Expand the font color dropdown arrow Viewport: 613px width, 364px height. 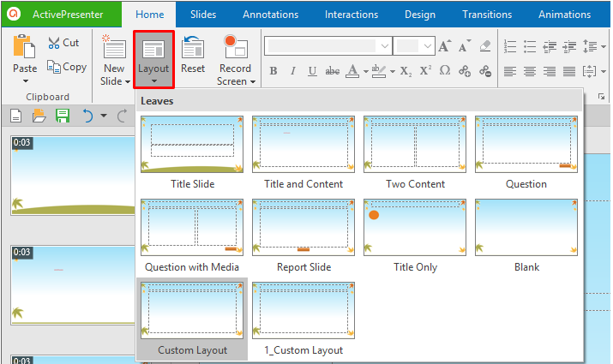[366, 71]
